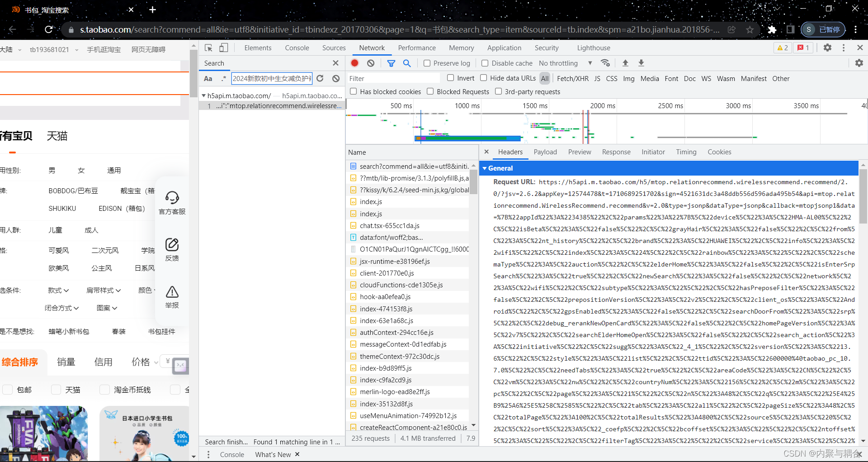Open the network filter funnel icon
This screenshot has height=462, width=868.
pyautogui.click(x=391, y=63)
